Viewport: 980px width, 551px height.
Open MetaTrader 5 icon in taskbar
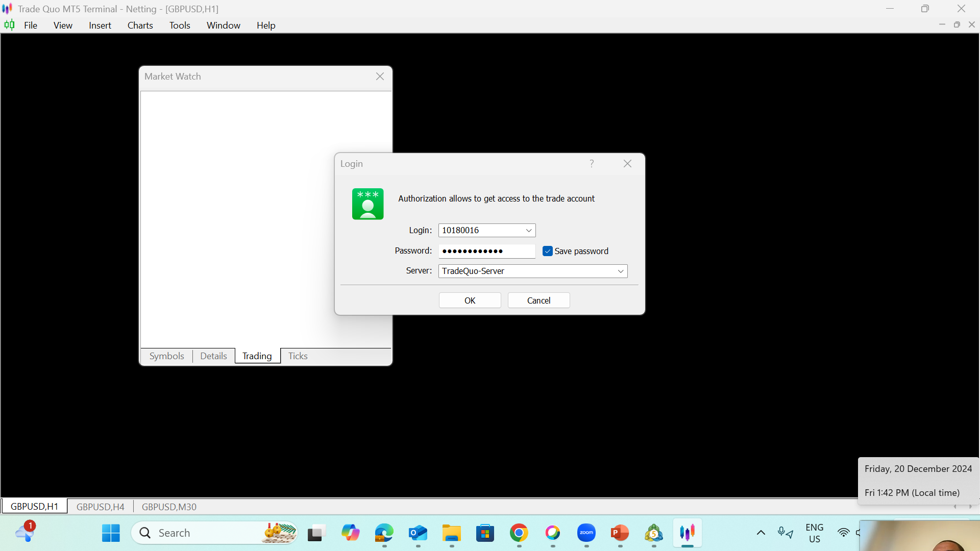(653, 533)
